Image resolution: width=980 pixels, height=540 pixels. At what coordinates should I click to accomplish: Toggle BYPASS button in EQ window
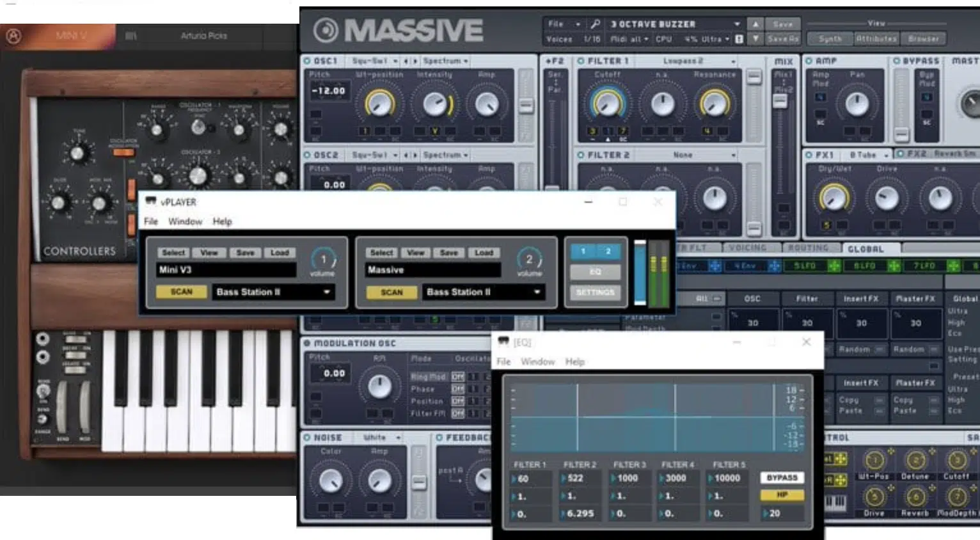tap(782, 478)
